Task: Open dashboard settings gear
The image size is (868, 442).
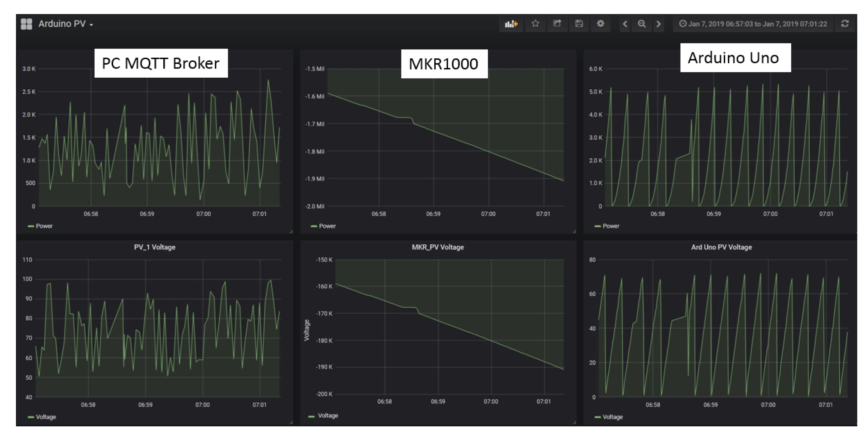Action: (600, 23)
